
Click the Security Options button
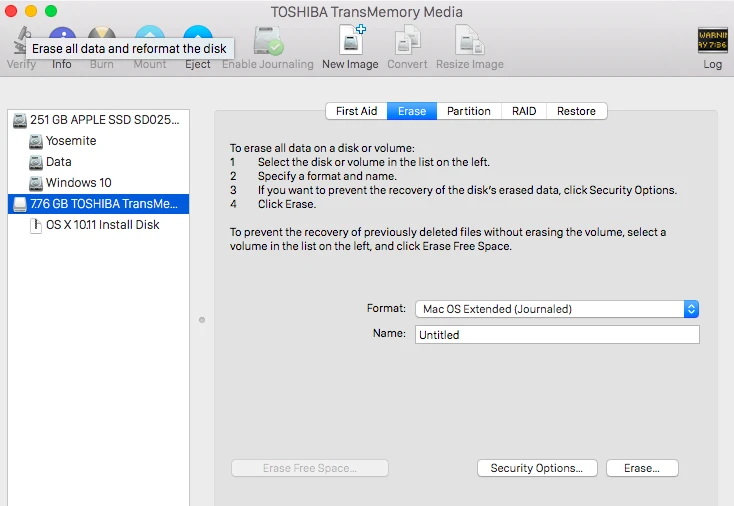coord(536,468)
